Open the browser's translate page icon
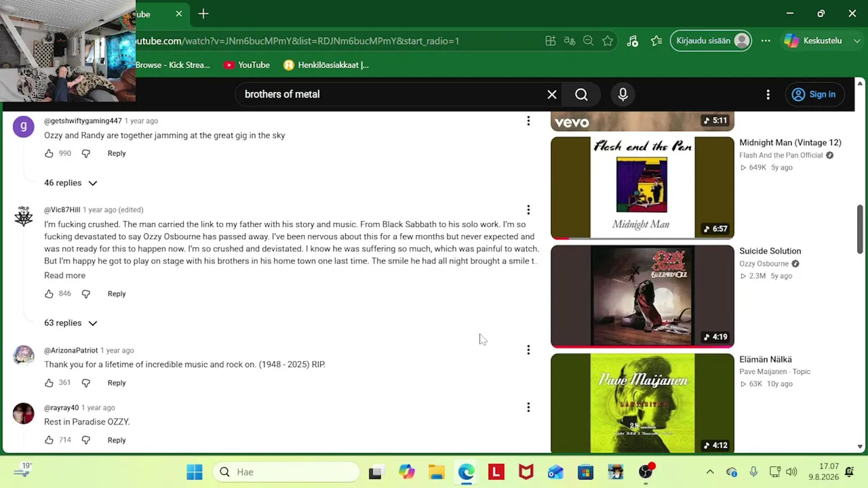The image size is (868, 488). point(570,41)
